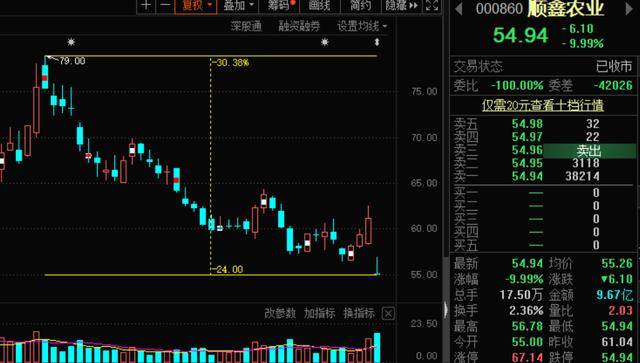Click the green 卖出 sell button
Viewport: 640px width, 363px height.
589,151
